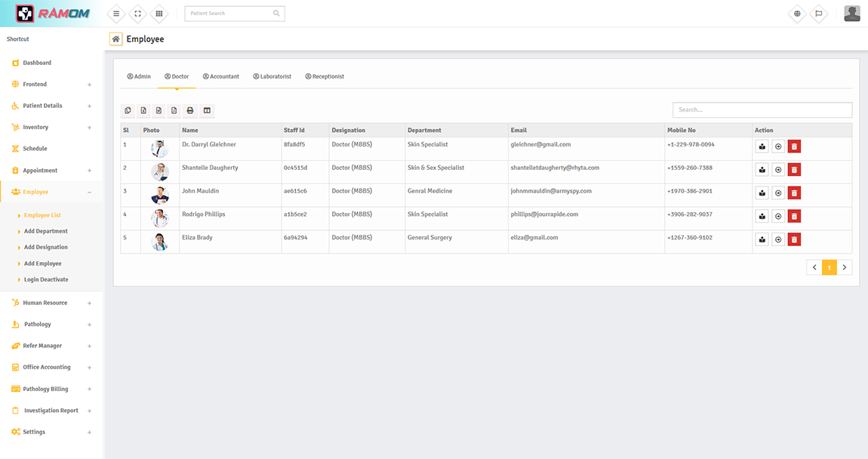Open the column visibility toggle button
Image resolution: width=868 pixels, height=459 pixels.
click(x=207, y=111)
